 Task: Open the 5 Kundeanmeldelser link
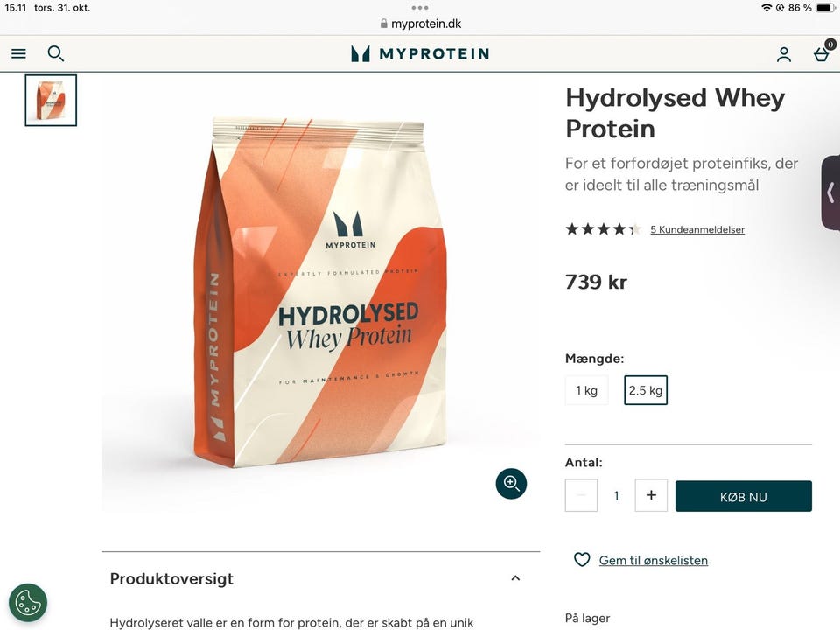click(697, 229)
